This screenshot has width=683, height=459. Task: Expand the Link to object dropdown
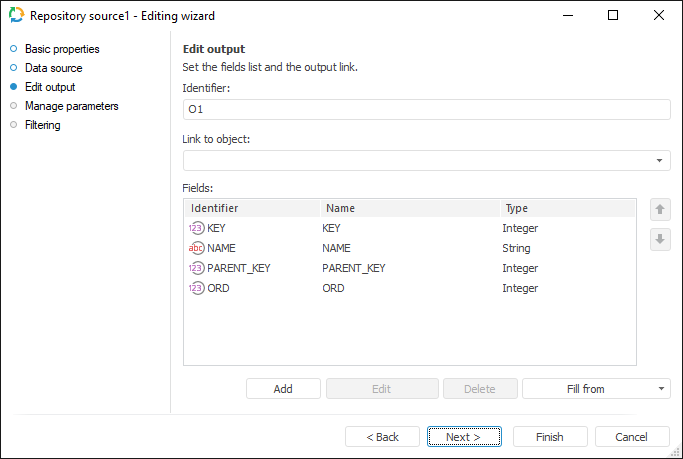[x=660, y=161]
